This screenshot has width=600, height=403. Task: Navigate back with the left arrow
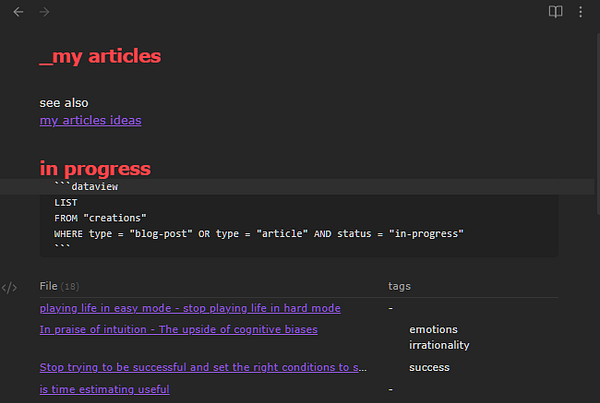point(18,12)
